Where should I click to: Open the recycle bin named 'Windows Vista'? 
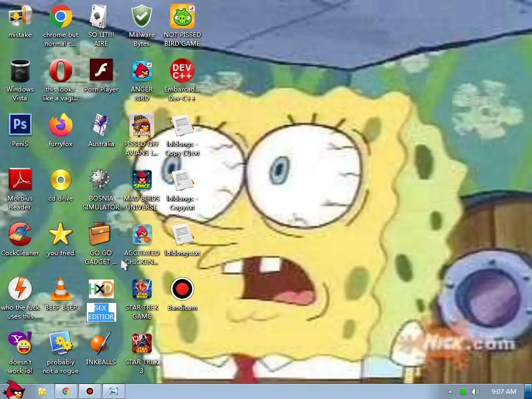point(20,80)
